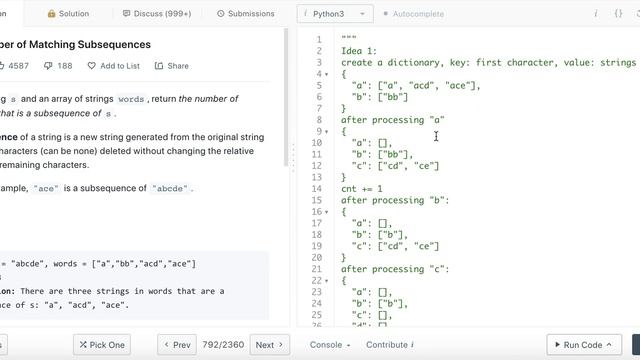This screenshot has width=640, height=360.
Task: Collapse the code fold at line 4
Action: 326,74
